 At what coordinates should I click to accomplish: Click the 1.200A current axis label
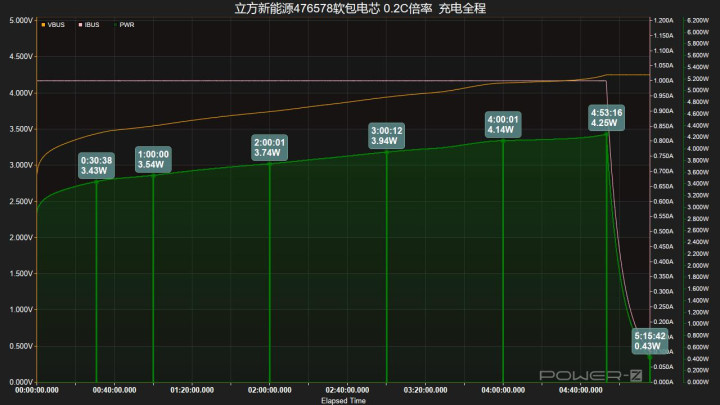(663, 21)
